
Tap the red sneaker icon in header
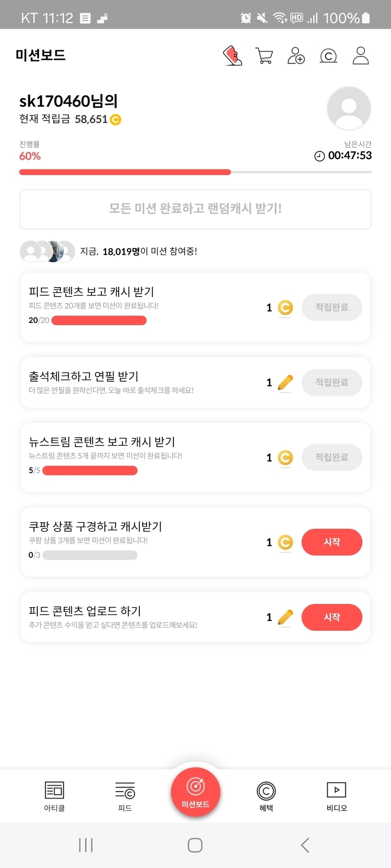232,56
